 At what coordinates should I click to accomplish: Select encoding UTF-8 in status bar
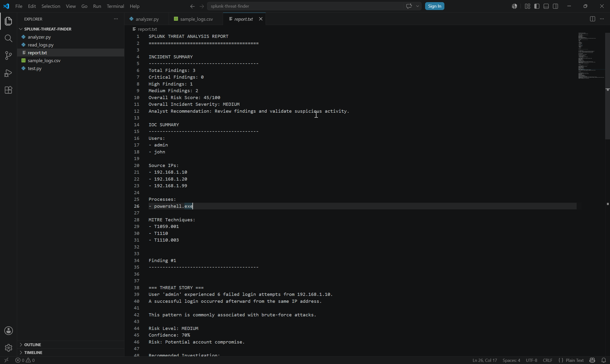tap(532, 360)
